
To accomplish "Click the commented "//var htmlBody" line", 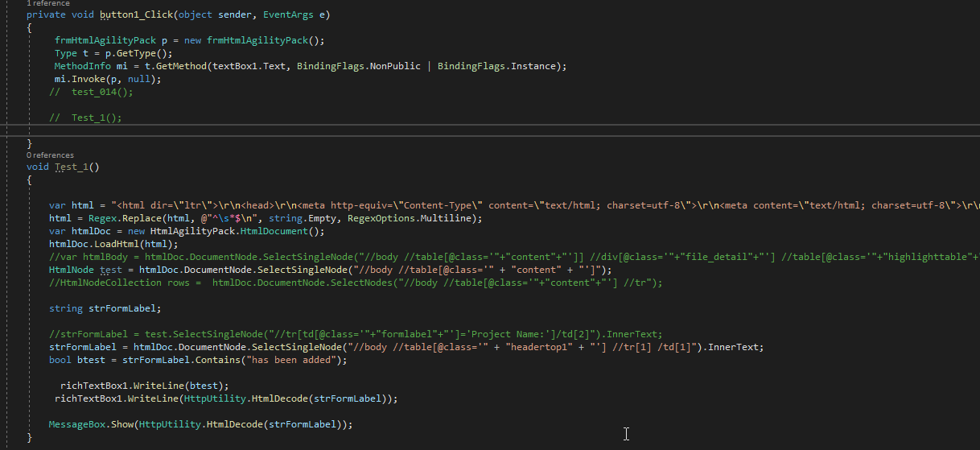I will click(514, 257).
